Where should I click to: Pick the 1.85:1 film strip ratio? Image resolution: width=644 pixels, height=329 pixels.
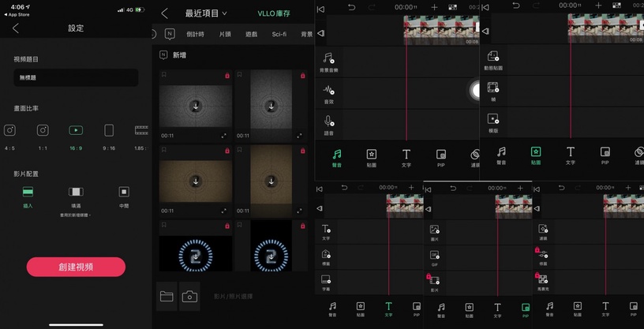point(141,137)
